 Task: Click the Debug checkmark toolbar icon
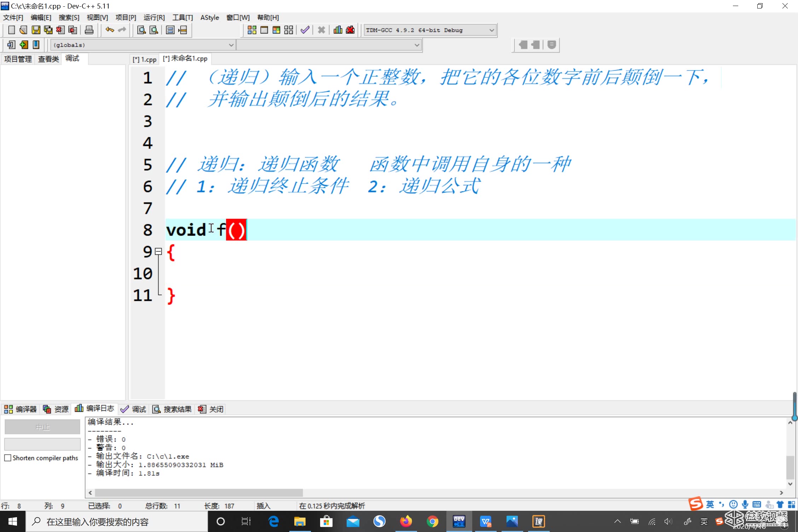pyautogui.click(x=305, y=30)
